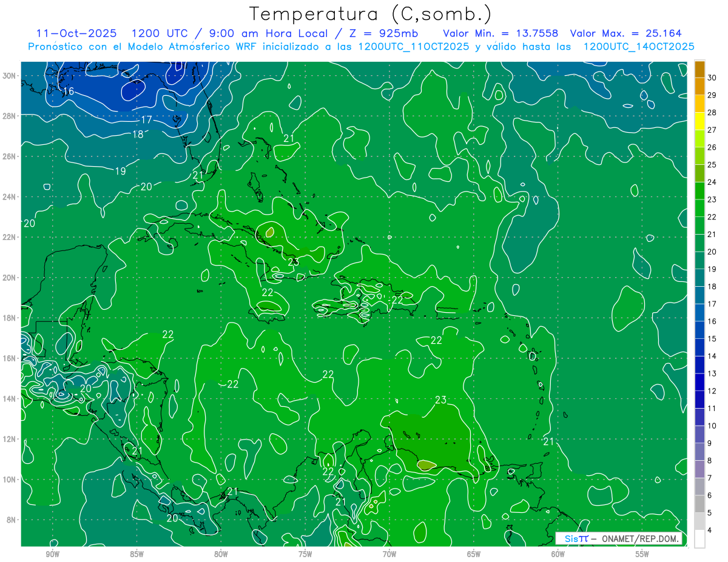728x562 pixels.
Task: Click colorbar swatch between 21 and 22
Action: pos(699,226)
